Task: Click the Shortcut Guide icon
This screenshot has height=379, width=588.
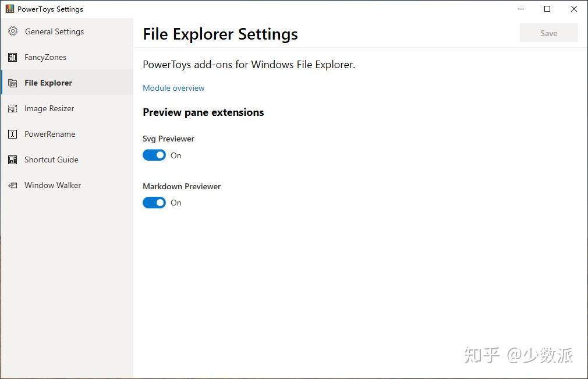Action: (x=13, y=160)
